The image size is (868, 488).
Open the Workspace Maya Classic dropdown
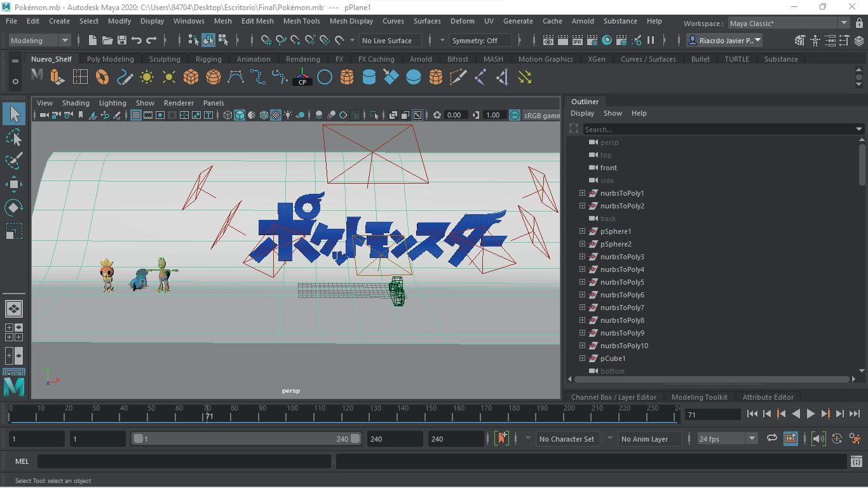click(x=789, y=23)
